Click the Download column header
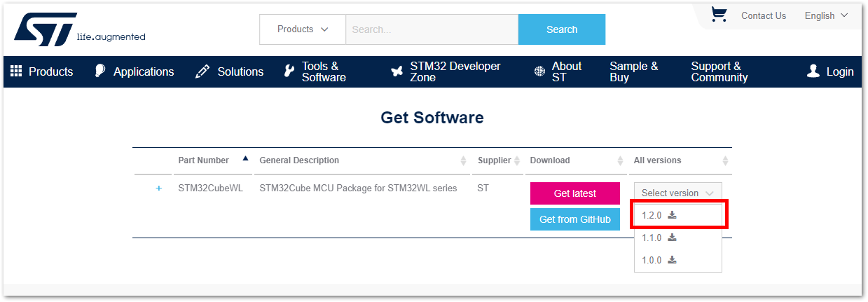This screenshot has width=868, height=302. point(550,160)
